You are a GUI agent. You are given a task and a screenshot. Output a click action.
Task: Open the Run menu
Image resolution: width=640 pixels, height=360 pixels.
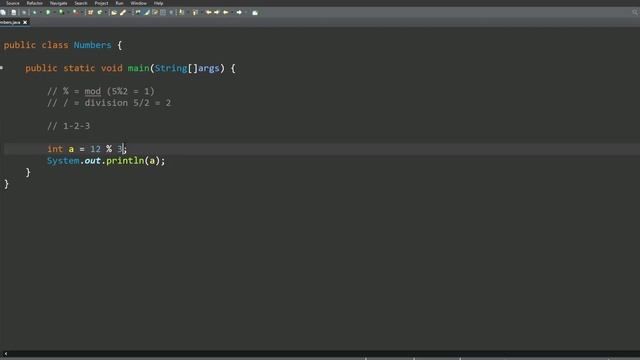120,3
